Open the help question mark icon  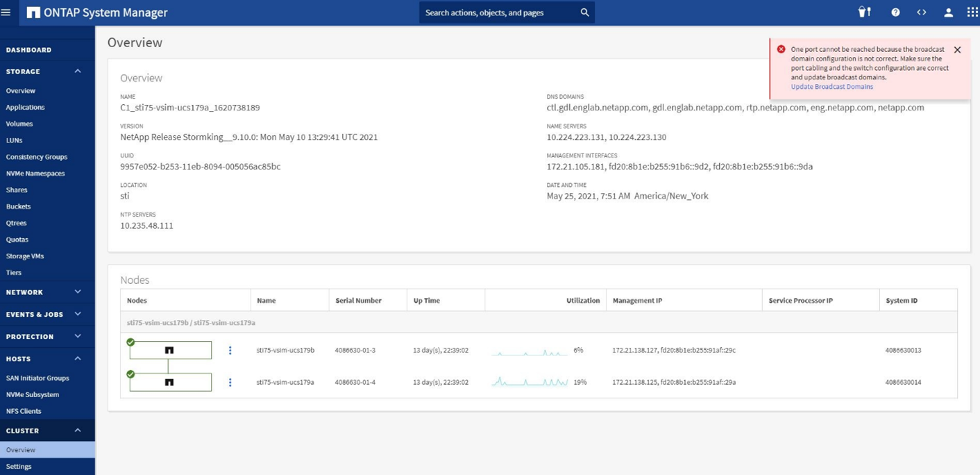click(895, 12)
